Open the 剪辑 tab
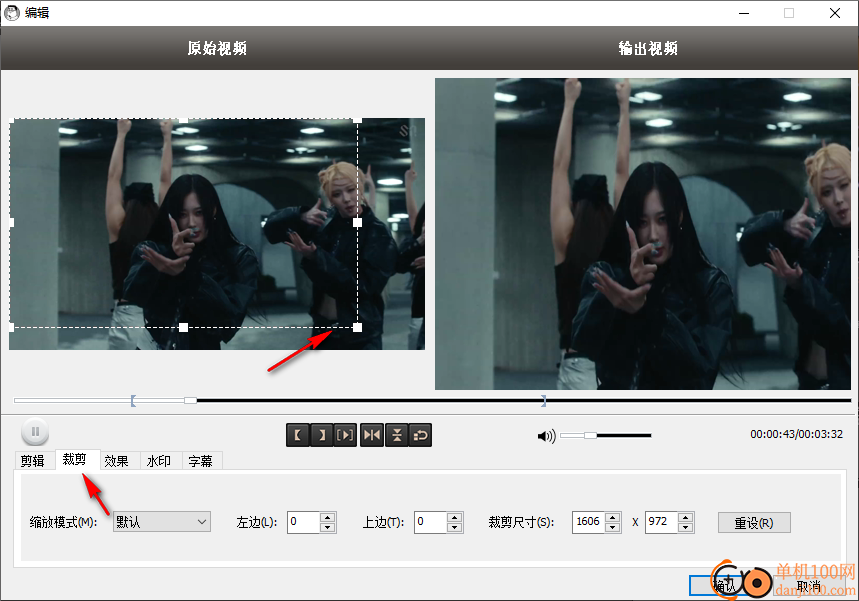The image size is (859, 601). pyautogui.click(x=32, y=461)
